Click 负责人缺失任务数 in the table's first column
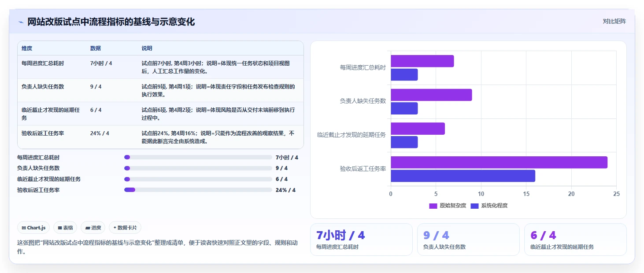Screen dimensions: 644x273 point(43,87)
